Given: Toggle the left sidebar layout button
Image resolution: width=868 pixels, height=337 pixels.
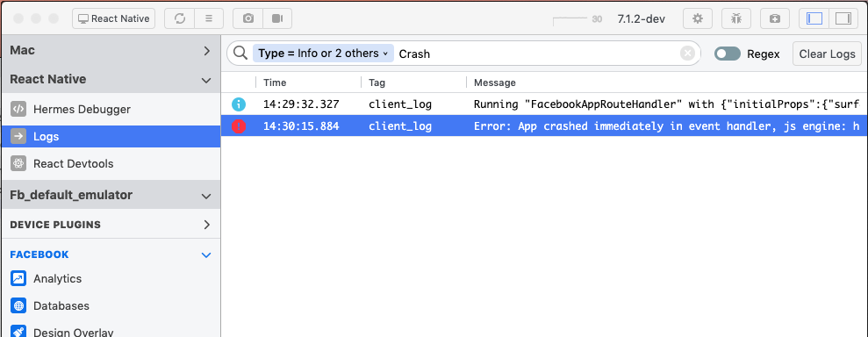Looking at the screenshot, I should pyautogui.click(x=814, y=18).
